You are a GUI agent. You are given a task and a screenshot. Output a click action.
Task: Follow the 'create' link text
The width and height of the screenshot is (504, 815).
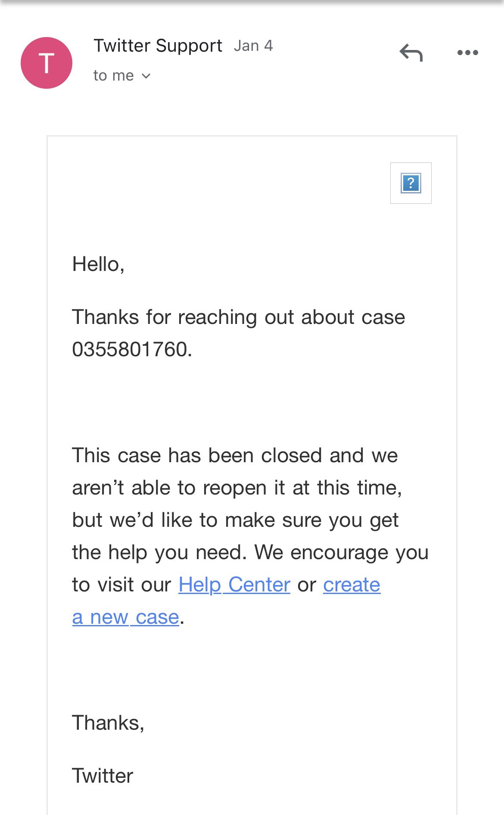coord(352,585)
